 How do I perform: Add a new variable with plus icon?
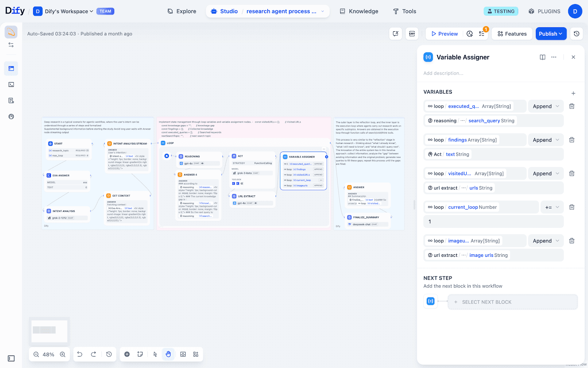tap(573, 93)
